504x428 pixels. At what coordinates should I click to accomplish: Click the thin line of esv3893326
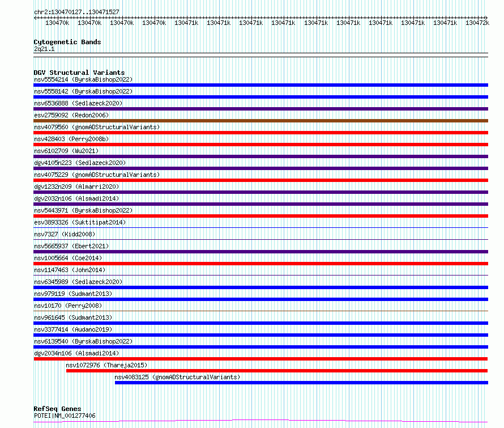[x=260, y=228]
